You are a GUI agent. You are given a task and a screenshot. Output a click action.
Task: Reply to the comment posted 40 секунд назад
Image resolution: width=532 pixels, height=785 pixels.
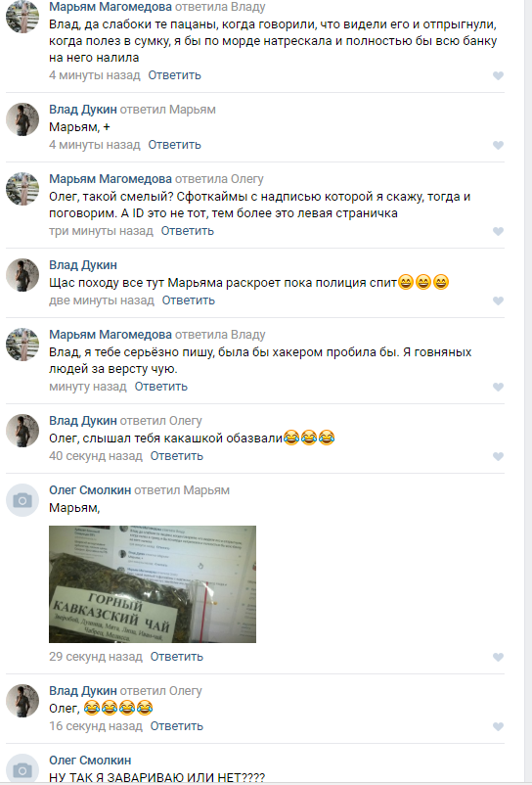click(176, 456)
